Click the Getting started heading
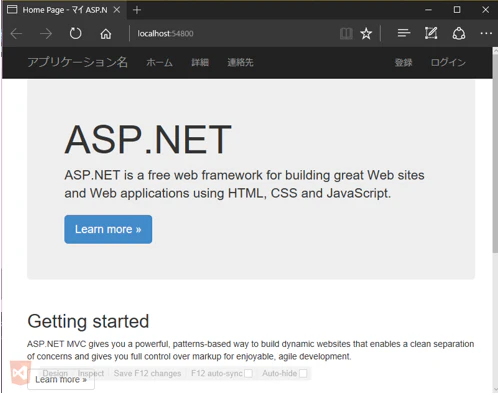This screenshot has height=395, width=498. (x=88, y=321)
